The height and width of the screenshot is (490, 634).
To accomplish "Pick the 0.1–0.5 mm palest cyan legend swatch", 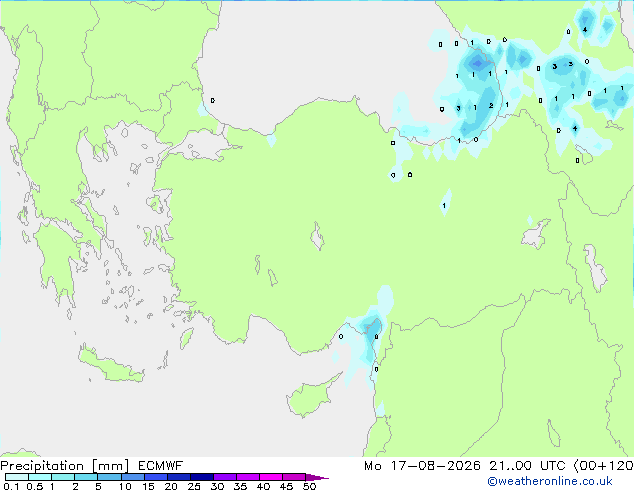I will coord(17,477).
